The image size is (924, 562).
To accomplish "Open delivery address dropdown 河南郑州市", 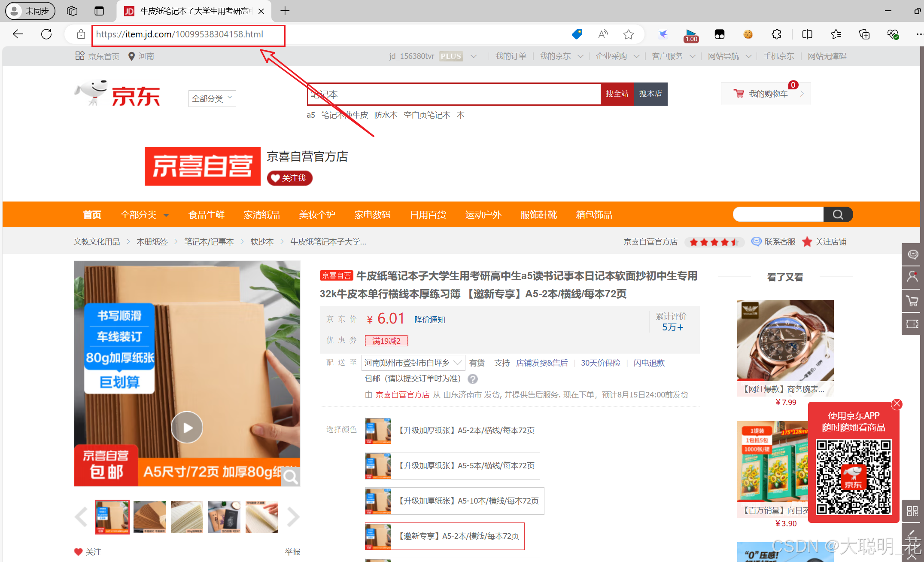I will (x=413, y=363).
